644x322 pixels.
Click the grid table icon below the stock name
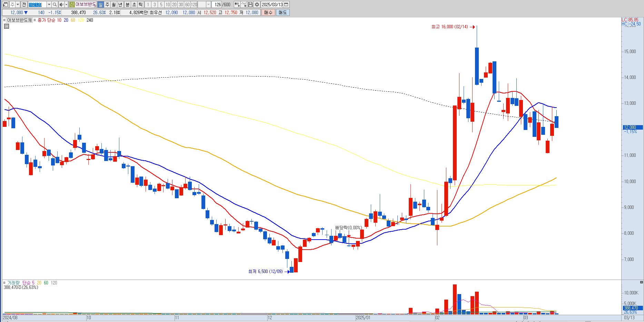7,26
